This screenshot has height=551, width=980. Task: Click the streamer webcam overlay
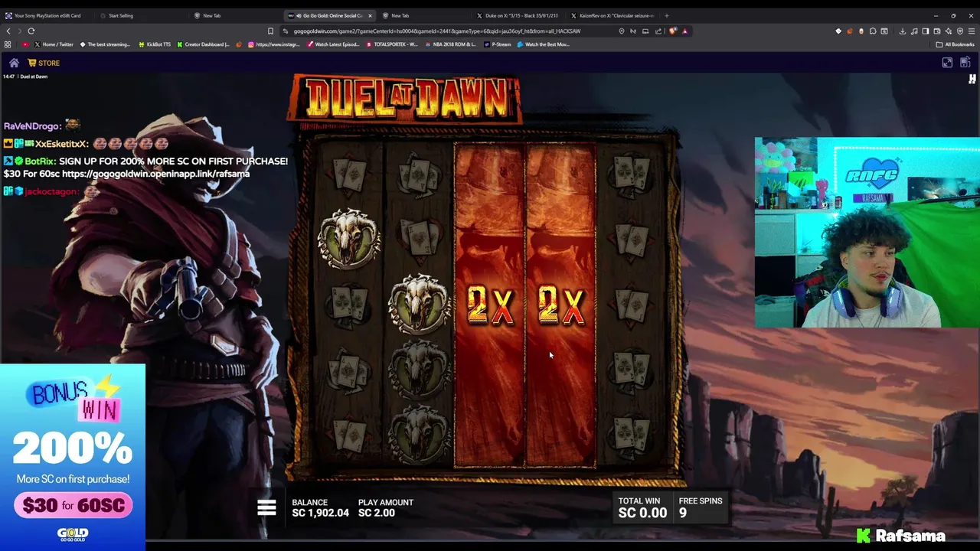[x=867, y=233]
